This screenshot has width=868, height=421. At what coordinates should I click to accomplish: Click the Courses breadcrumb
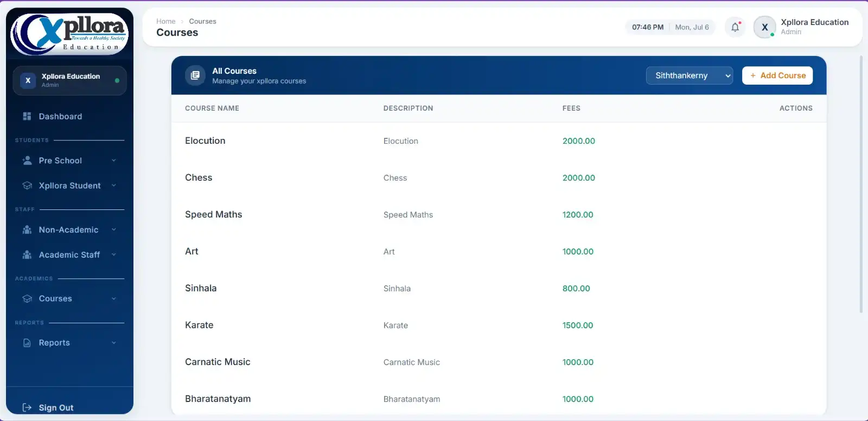tap(202, 21)
